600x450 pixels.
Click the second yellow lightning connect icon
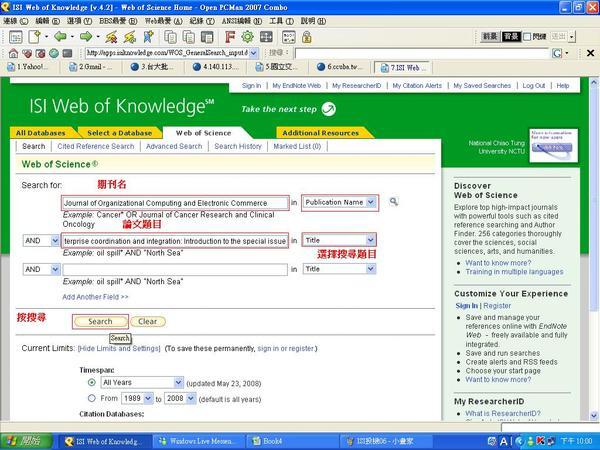tap(130, 37)
